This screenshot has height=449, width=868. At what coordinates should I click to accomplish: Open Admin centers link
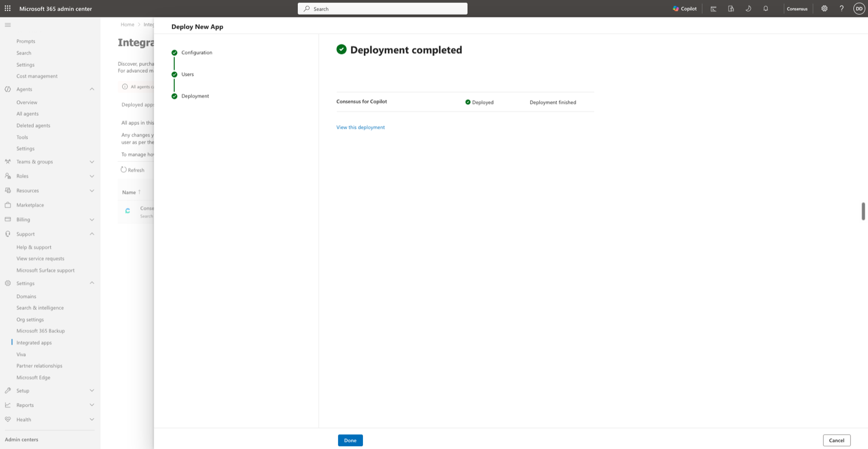coord(22,440)
